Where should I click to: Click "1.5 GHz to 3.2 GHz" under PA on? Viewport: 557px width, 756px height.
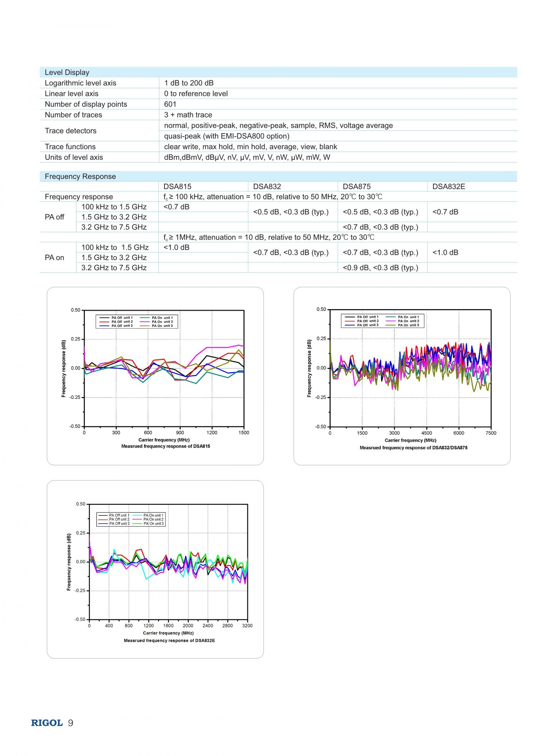coord(114,258)
